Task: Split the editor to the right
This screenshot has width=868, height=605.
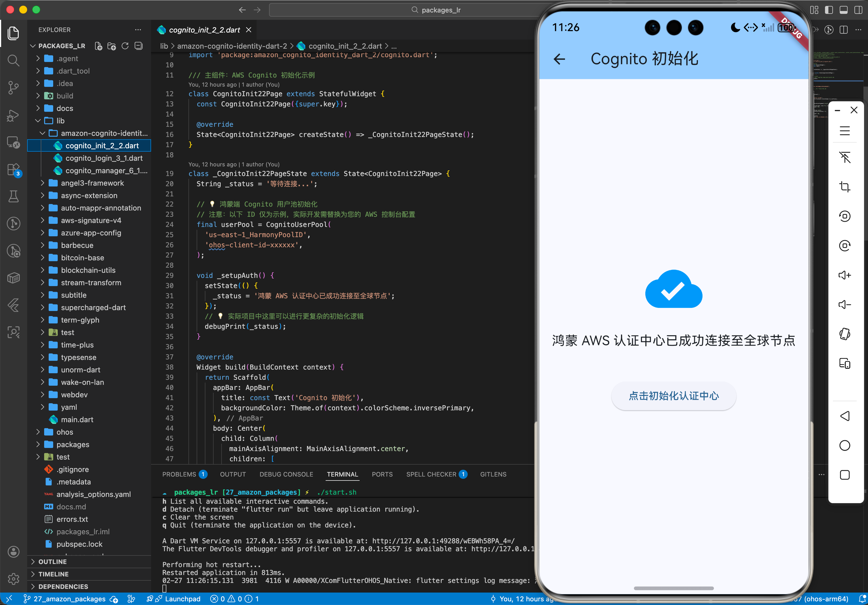Action: pyautogui.click(x=843, y=30)
